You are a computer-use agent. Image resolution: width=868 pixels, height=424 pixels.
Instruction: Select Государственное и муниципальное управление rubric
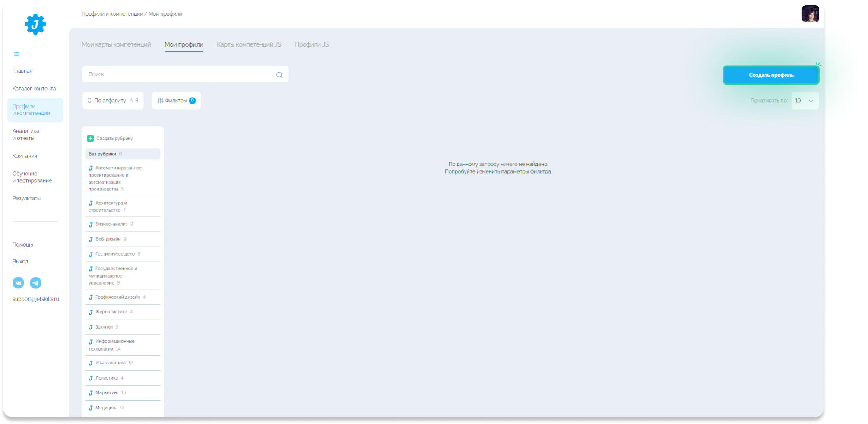point(123,276)
